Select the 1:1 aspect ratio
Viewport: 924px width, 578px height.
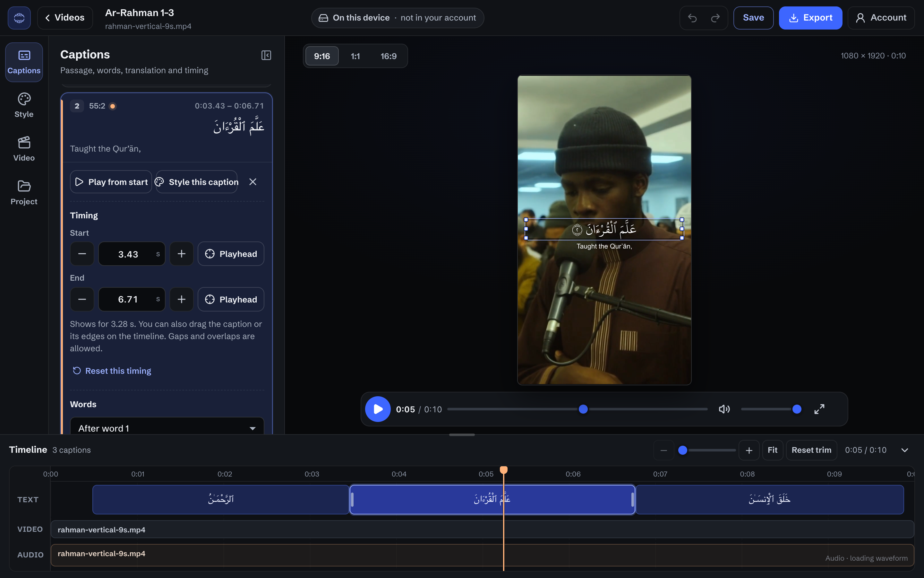click(x=355, y=56)
